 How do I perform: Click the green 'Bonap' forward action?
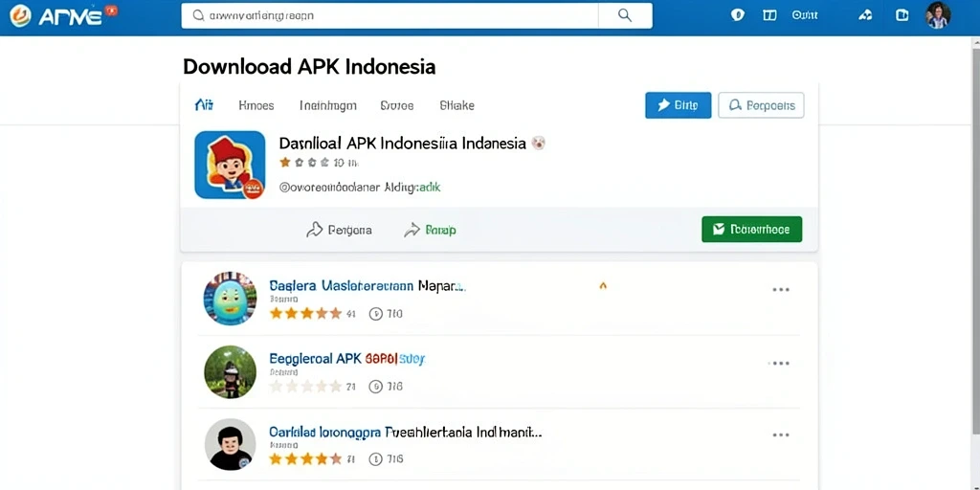pos(430,230)
